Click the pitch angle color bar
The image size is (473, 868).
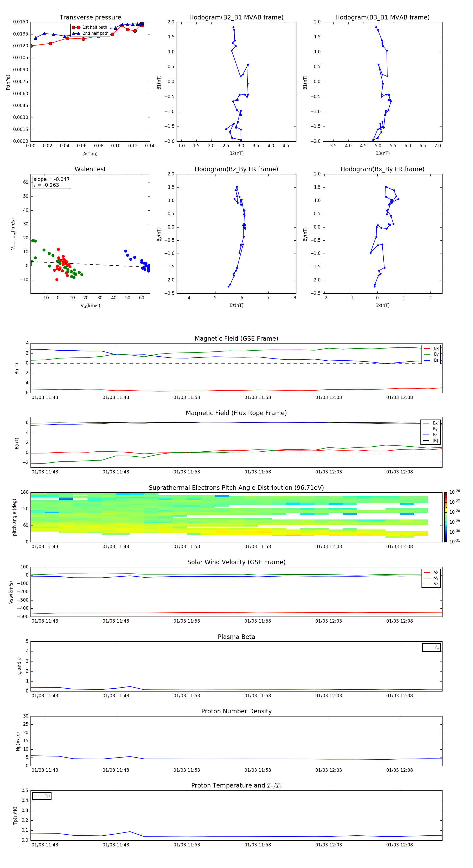coord(446,517)
